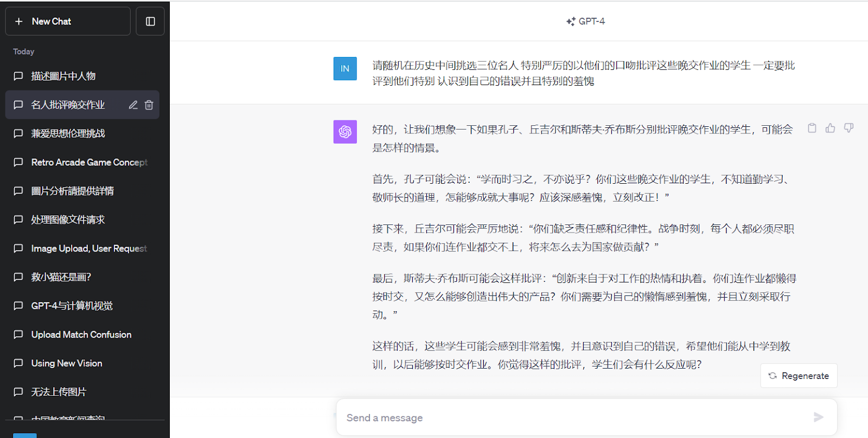868x438 pixels.
Task: Open the Retro Arcade Game Concept chat
Action: coord(89,162)
